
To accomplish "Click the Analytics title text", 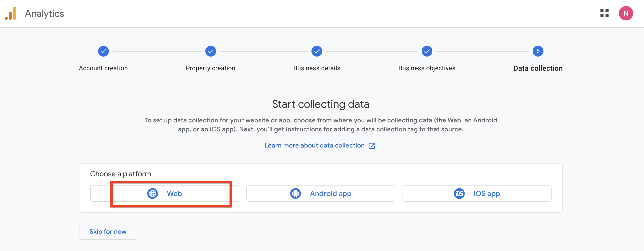I will 44,13.
